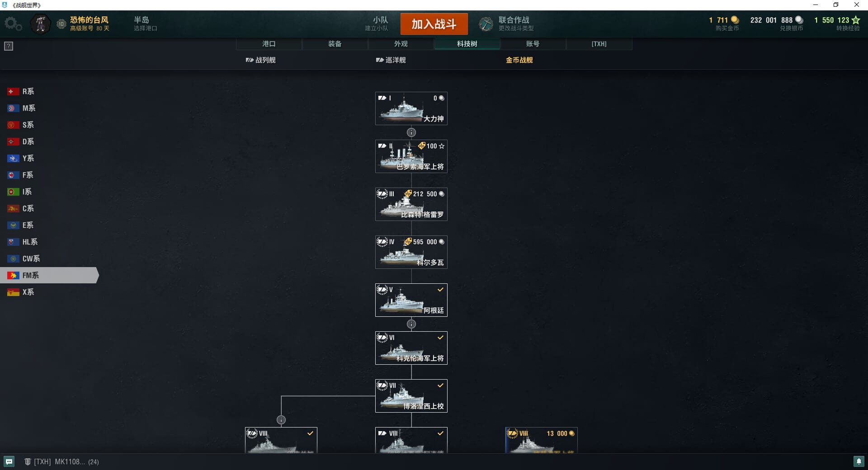Open the chat icon at bottom left
868x470 pixels.
coord(9,461)
